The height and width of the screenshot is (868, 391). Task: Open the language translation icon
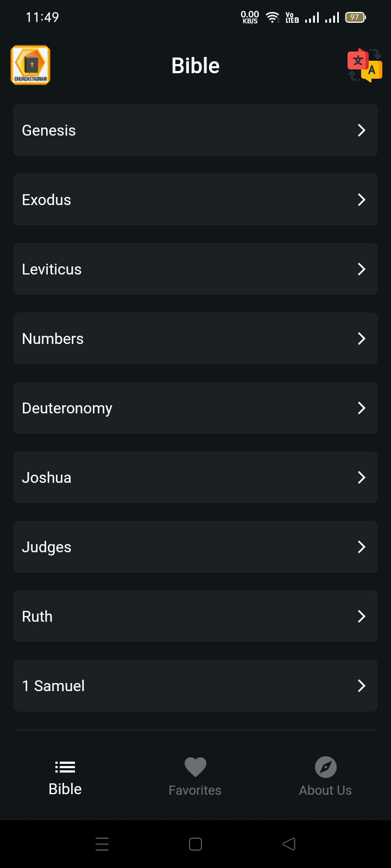[364, 66]
